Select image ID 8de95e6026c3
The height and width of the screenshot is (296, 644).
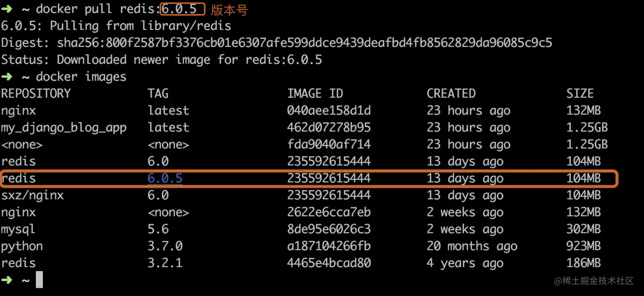[329, 229]
